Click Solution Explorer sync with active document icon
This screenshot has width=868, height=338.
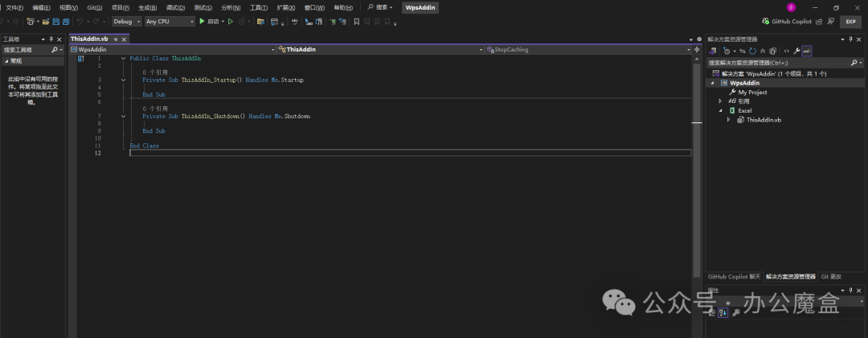click(x=743, y=51)
